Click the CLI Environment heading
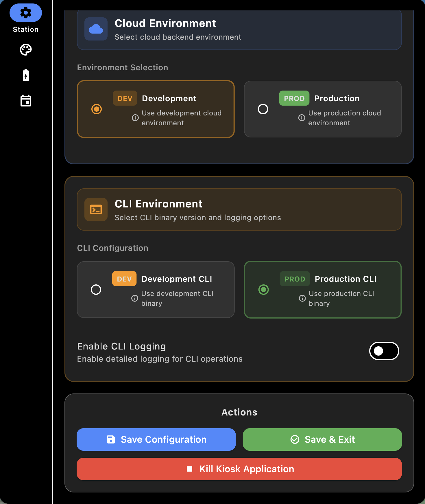 [158, 204]
